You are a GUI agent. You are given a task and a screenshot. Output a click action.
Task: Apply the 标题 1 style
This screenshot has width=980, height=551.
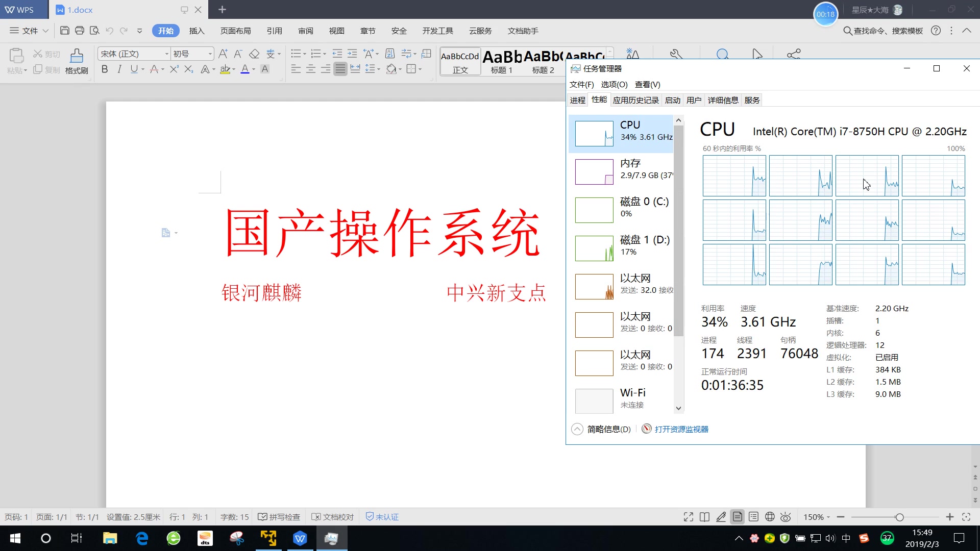click(x=501, y=62)
